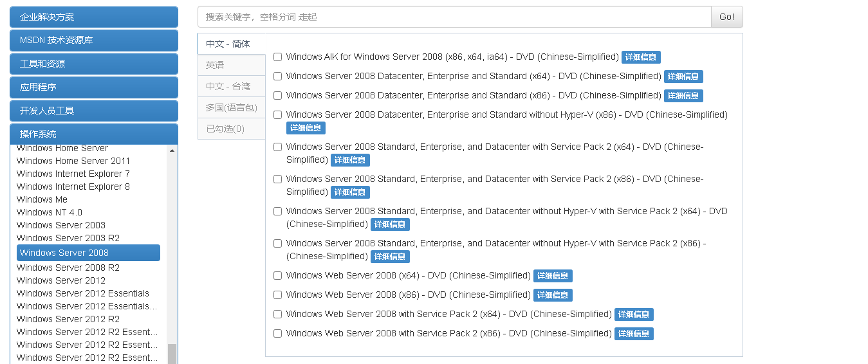
Task: Select Windows Server 2003 without R2 entry
Action: coord(61,225)
